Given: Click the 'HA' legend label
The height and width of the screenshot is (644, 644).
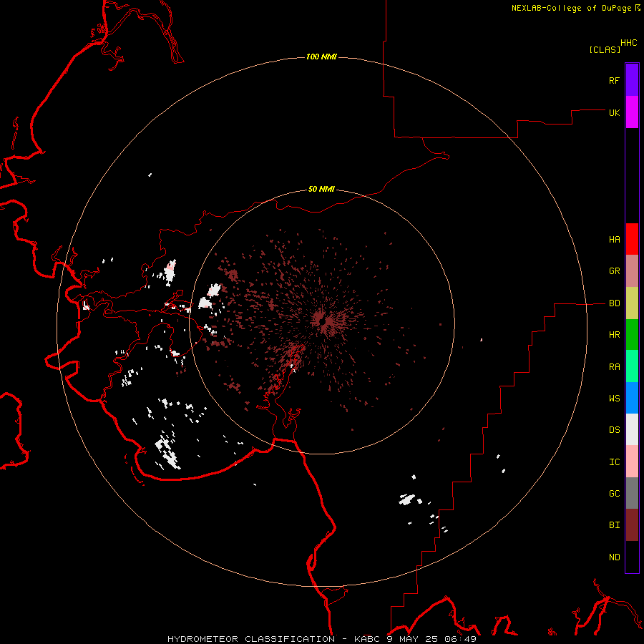Looking at the screenshot, I should [614, 240].
